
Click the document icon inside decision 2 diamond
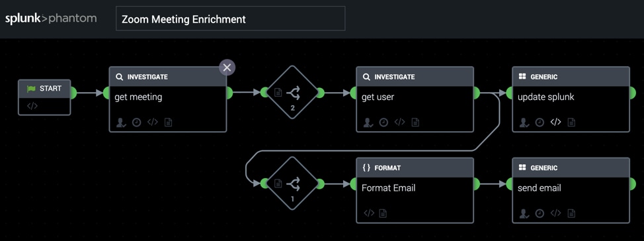278,93
